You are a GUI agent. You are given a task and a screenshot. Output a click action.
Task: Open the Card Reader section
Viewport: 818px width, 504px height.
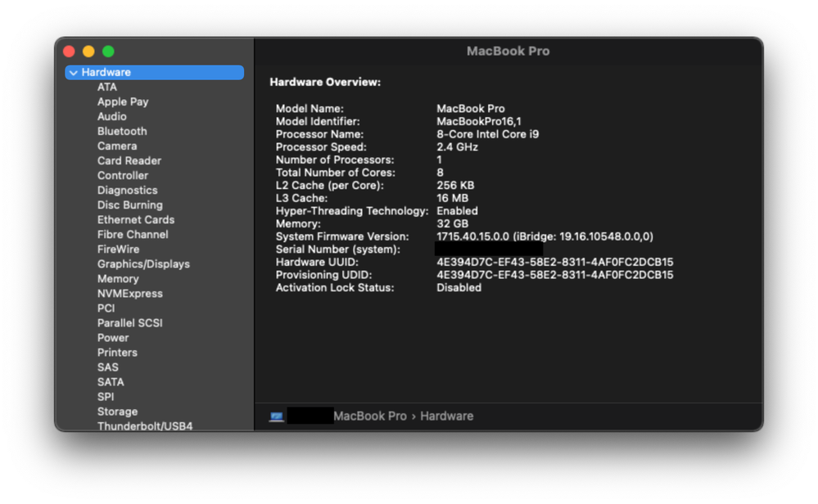click(129, 160)
